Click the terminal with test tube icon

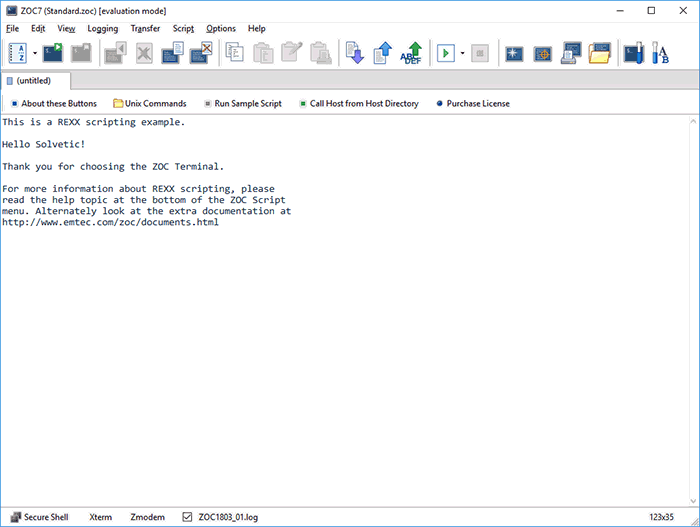pos(634,53)
